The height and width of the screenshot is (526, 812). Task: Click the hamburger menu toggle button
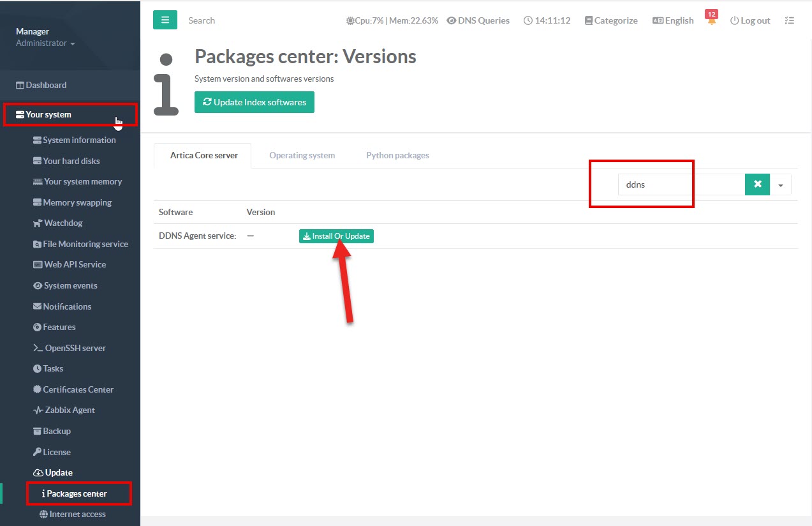click(165, 20)
